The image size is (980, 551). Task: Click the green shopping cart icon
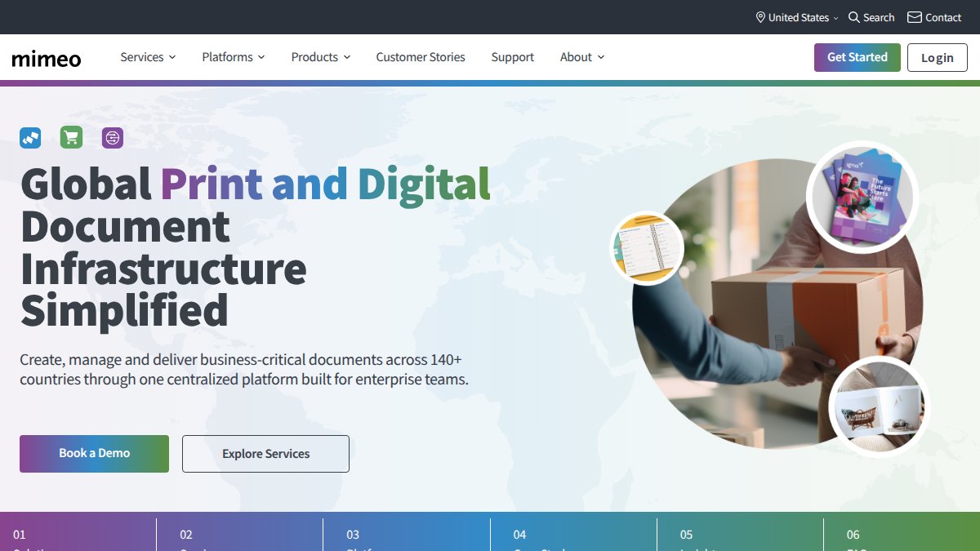pyautogui.click(x=72, y=138)
